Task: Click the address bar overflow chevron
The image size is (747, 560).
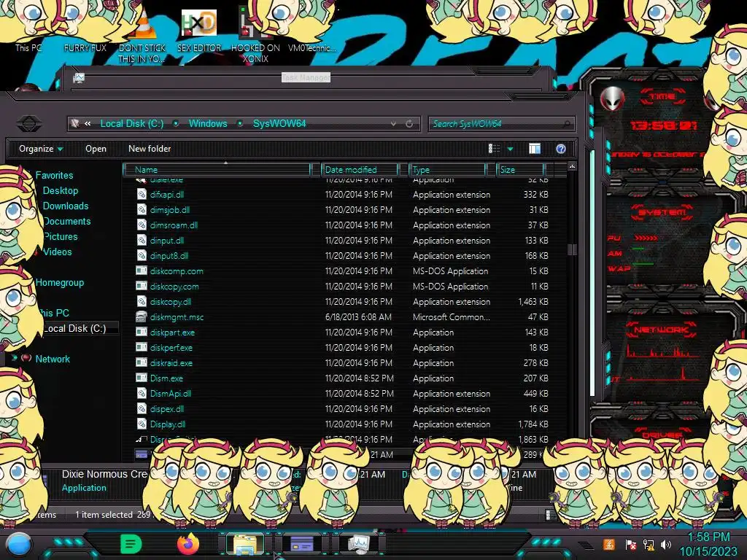Action: (88, 124)
